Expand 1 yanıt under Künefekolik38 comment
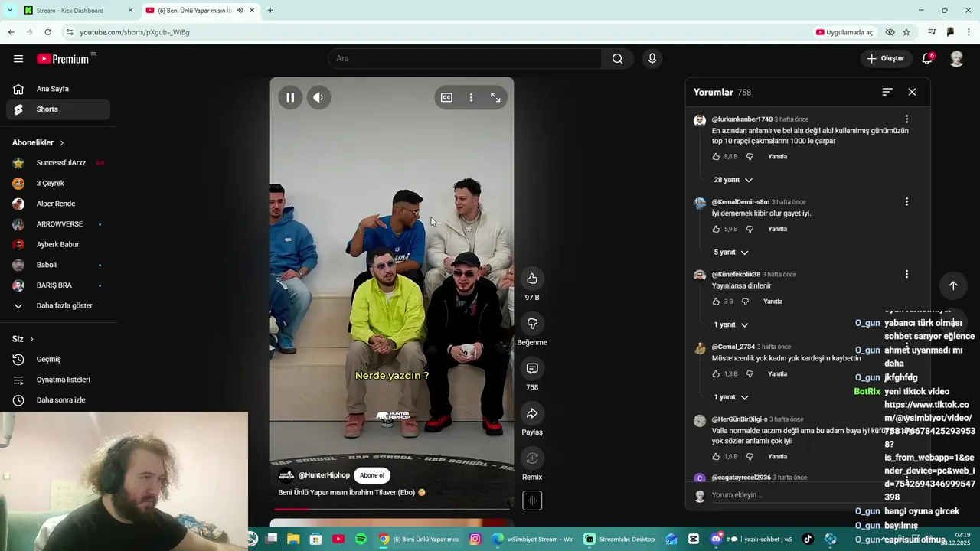 coord(731,324)
